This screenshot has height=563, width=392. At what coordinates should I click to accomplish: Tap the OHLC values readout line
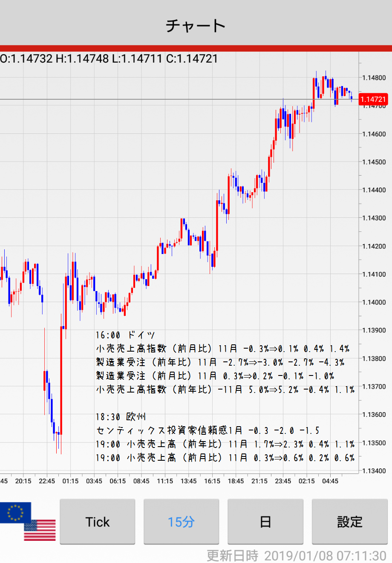coord(109,59)
